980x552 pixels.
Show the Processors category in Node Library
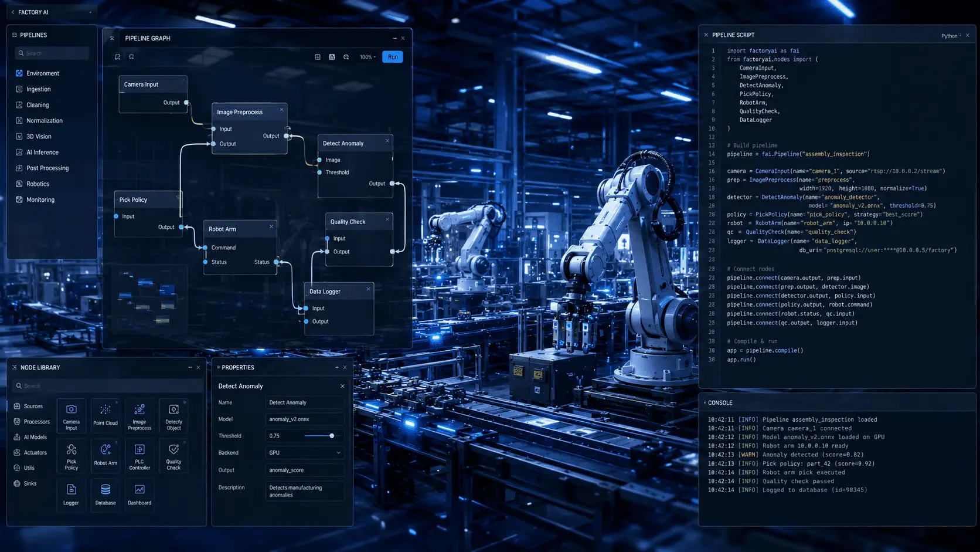[x=32, y=422]
